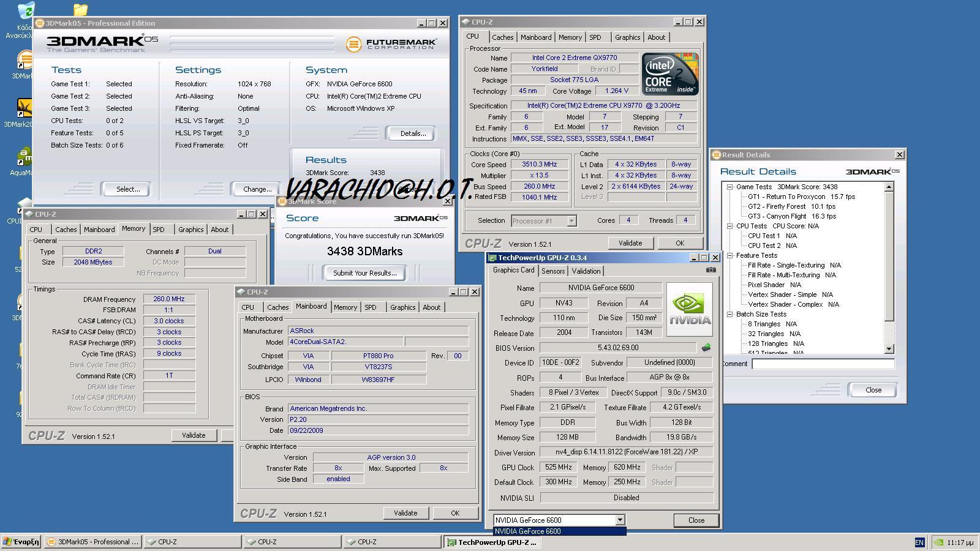Viewport: 980px width, 551px height.
Task: Click the Select... tests button
Action: [128, 189]
